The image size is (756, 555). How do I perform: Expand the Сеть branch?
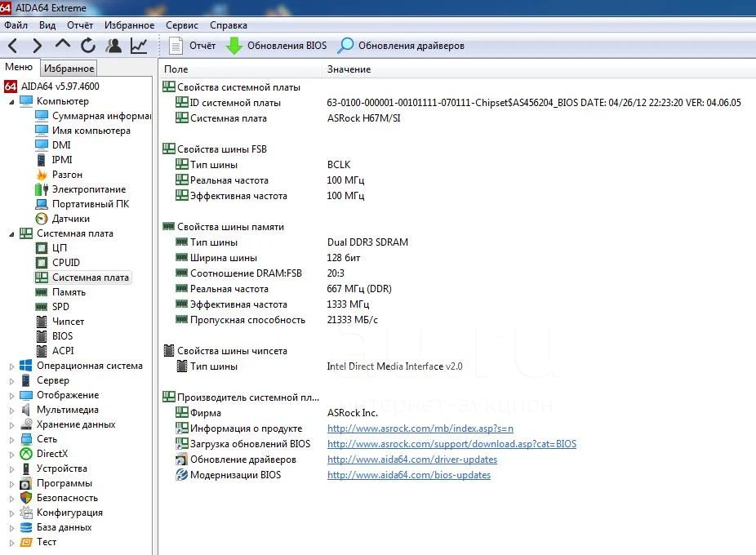(11, 440)
